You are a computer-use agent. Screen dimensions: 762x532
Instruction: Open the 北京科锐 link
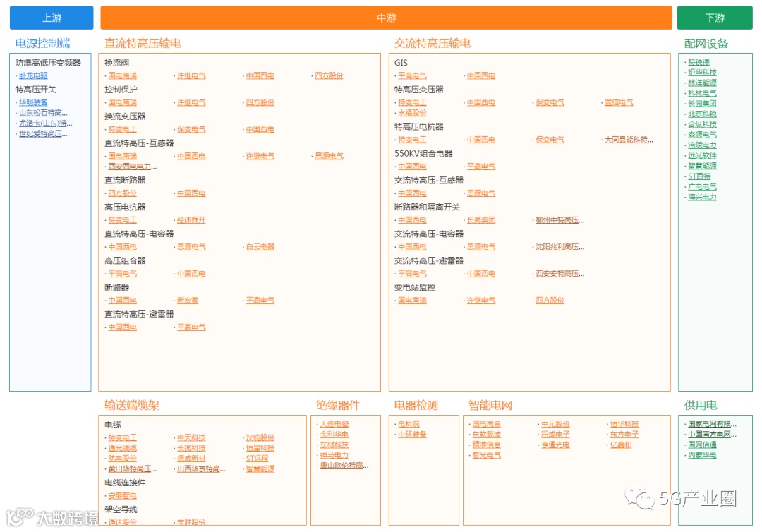tap(702, 114)
